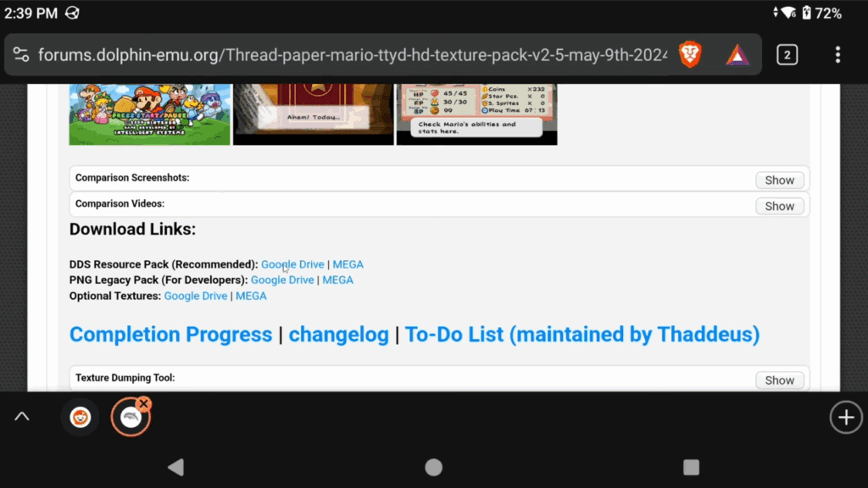Show the Comparison Videos spoiler
Screen dimensions: 868x488
tap(780, 206)
